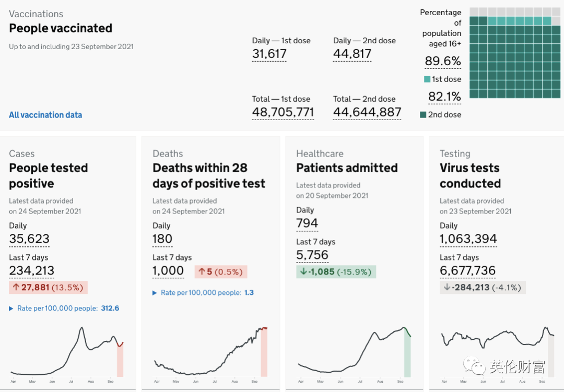Click the red up arrow beside 27,881
Image resolution: width=564 pixels, height=392 pixels.
point(16,288)
